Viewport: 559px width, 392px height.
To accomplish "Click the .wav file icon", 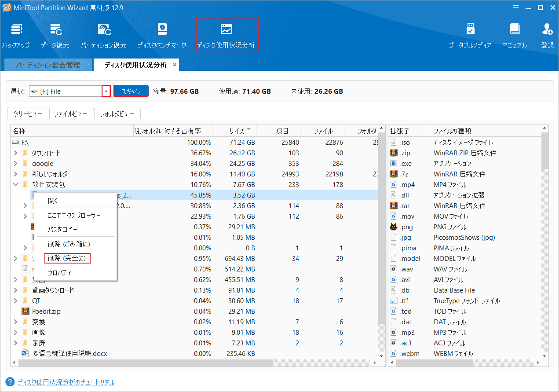I will click(394, 269).
